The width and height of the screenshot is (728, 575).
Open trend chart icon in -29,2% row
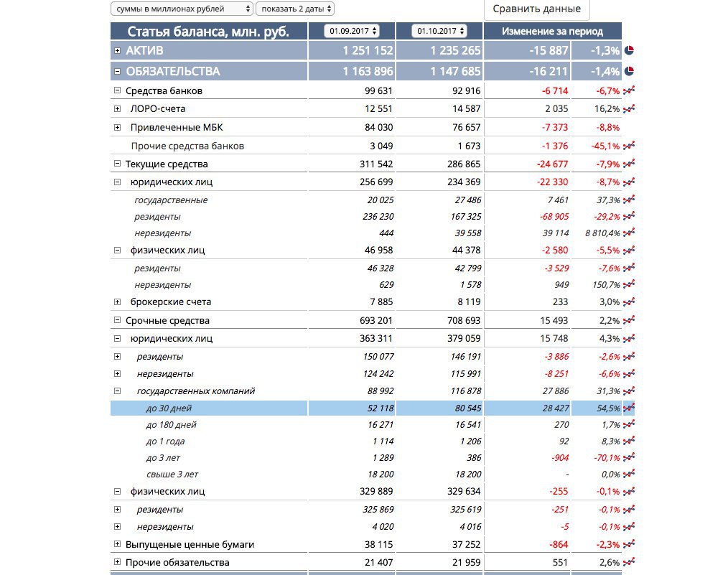(x=629, y=216)
